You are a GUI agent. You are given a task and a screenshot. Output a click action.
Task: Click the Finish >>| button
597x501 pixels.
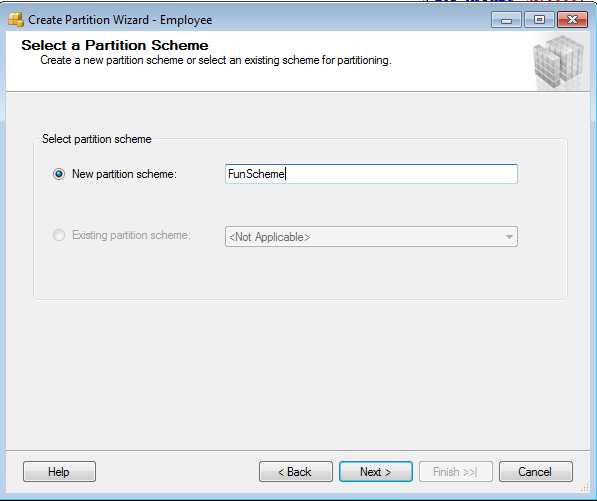click(x=456, y=472)
